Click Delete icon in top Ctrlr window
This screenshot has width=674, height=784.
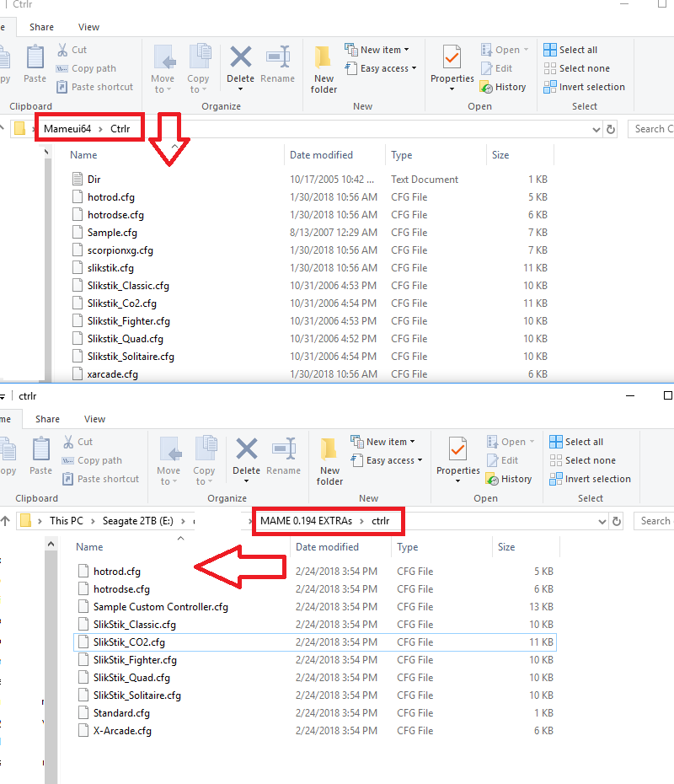(240, 57)
